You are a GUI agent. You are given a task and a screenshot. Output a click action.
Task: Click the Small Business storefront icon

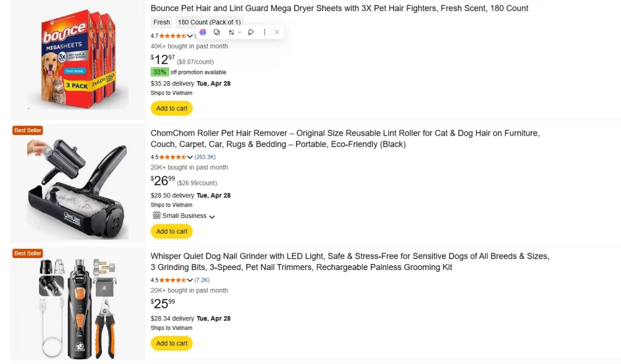coord(156,216)
